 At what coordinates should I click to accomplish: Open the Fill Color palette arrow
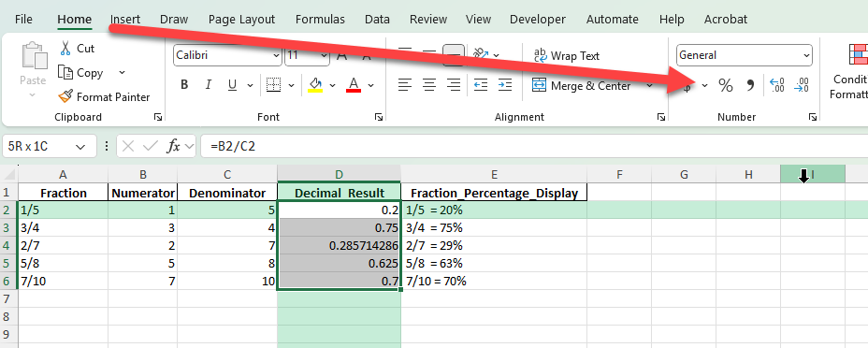333,85
